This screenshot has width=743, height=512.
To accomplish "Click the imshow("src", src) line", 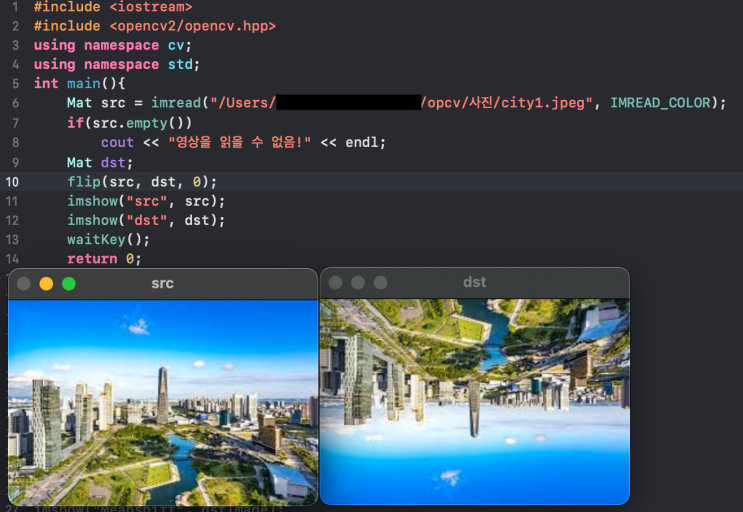I will [x=146, y=201].
